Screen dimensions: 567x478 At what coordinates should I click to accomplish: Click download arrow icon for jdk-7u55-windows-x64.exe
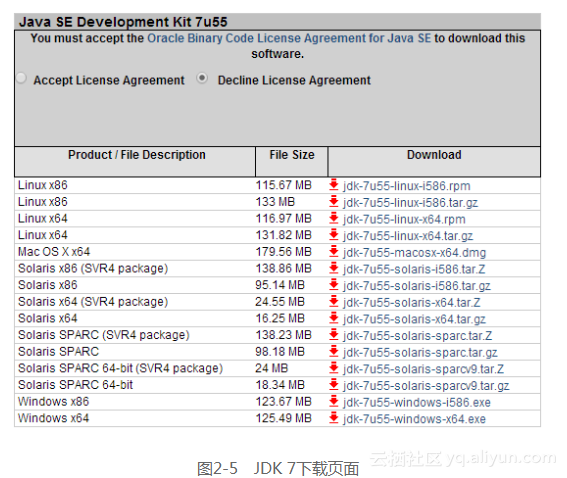[x=333, y=418]
